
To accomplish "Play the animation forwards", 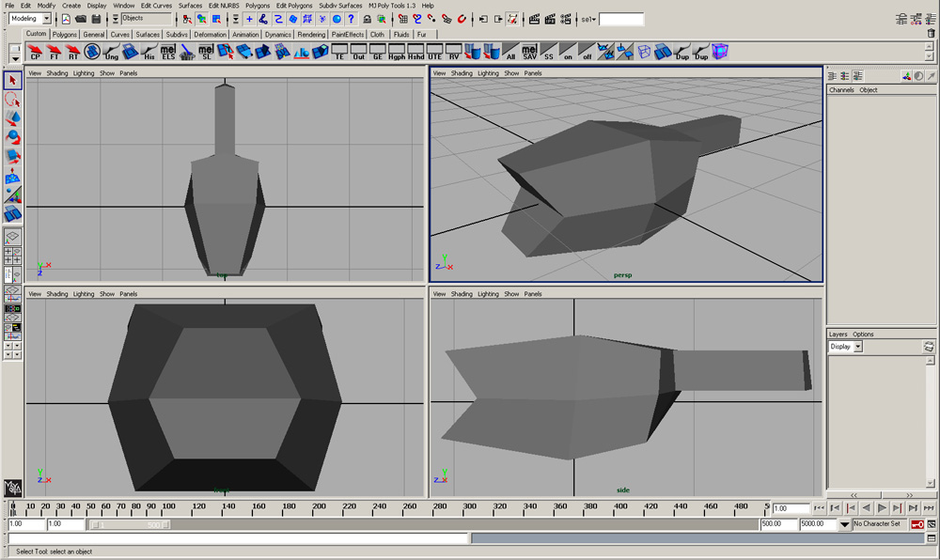I will click(x=882, y=508).
